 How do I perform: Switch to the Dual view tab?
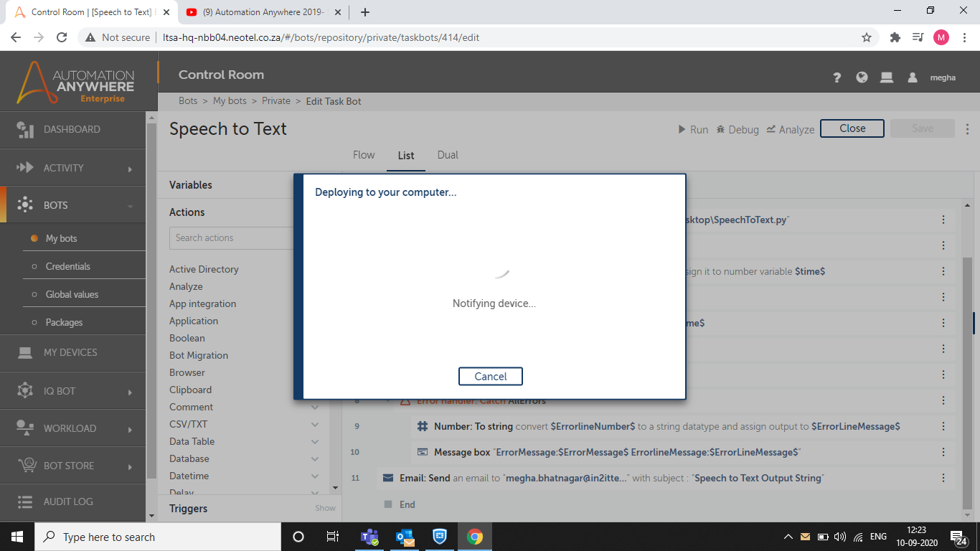click(448, 155)
